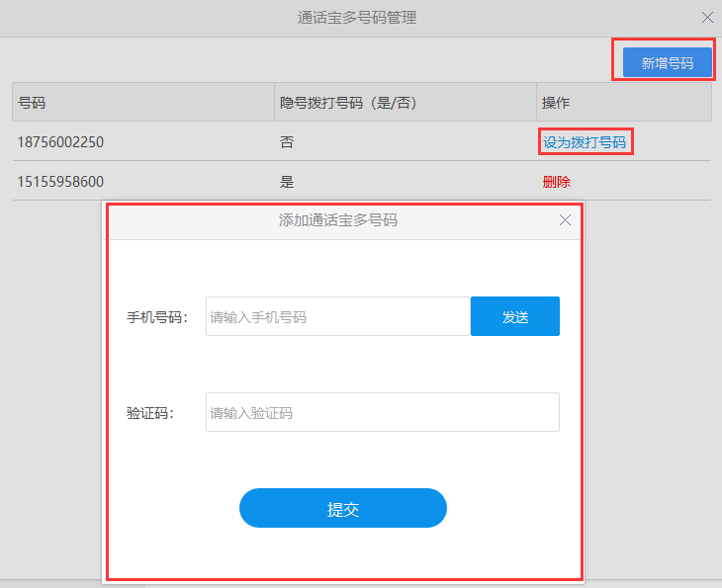Image resolution: width=722 pixels, height=588 pixels.
Task: Close the 添加通话宝多号码 dialog
Action: coord(565,220)
